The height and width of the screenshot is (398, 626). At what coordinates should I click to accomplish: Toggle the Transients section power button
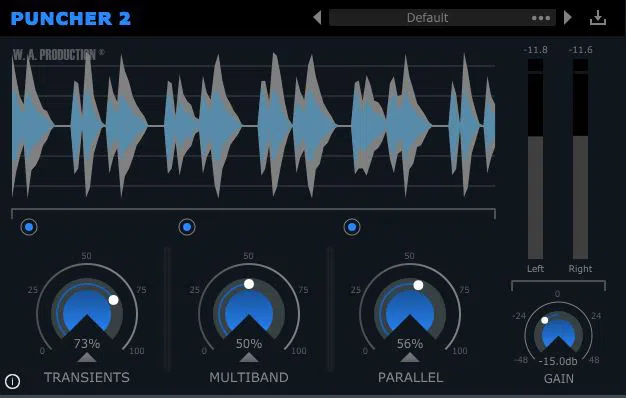click(x=29, y=227)
